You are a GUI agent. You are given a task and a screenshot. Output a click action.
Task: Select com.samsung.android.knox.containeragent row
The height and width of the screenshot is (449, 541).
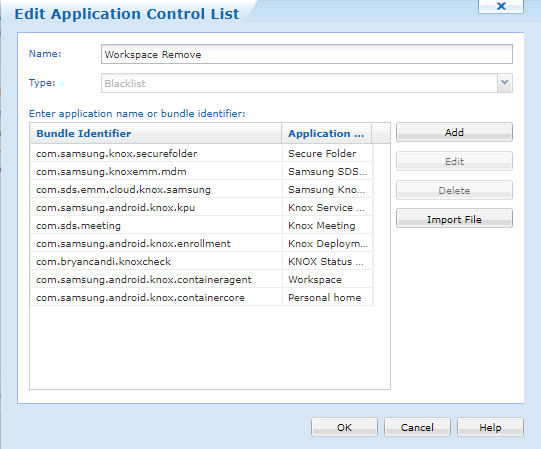point(202,279)
